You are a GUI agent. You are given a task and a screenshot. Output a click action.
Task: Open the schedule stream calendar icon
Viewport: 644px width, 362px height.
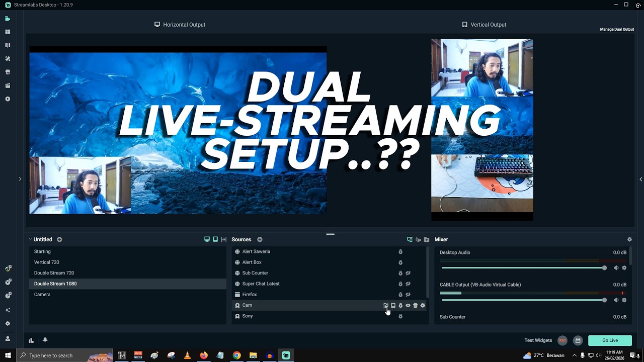pyautogui.click(x=578, y=340)
